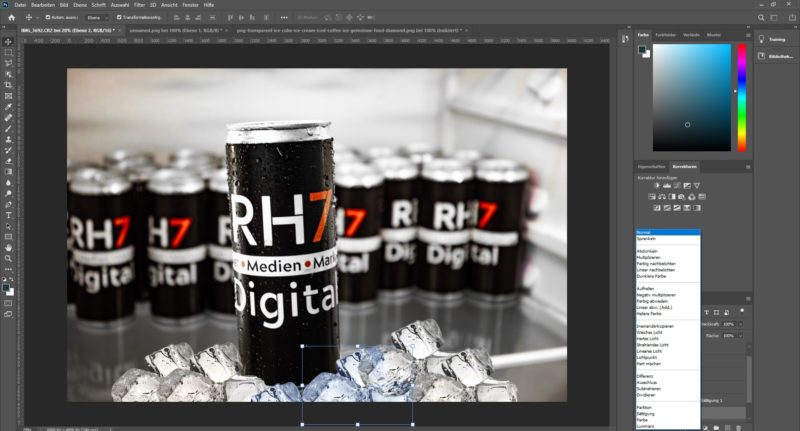
Task: Select the Pen tool
Action: [8, 204]
